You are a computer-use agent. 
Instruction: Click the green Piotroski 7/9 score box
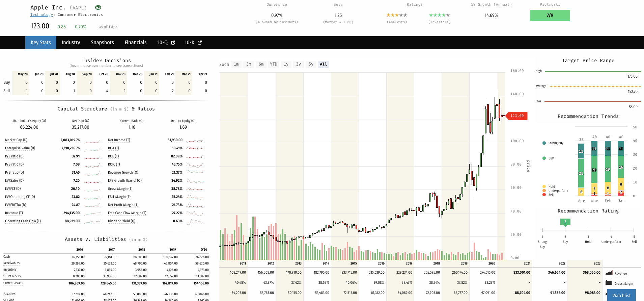click(550, 15)
